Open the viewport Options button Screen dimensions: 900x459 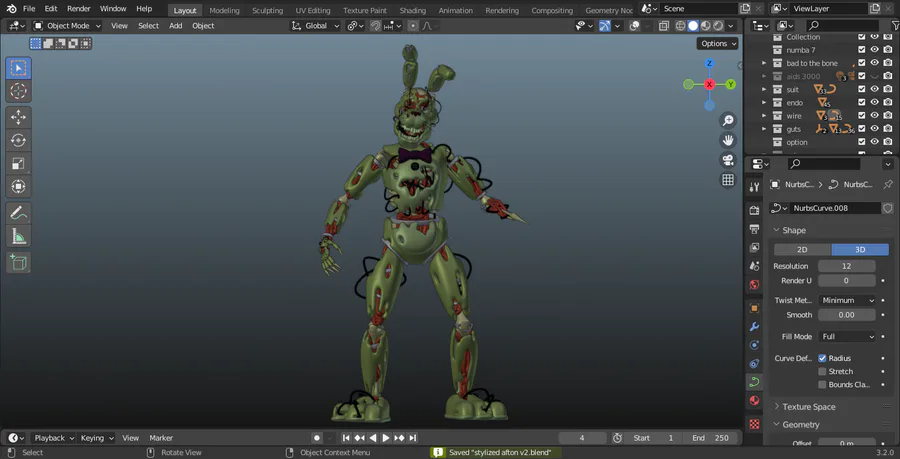tap(718, 44)
